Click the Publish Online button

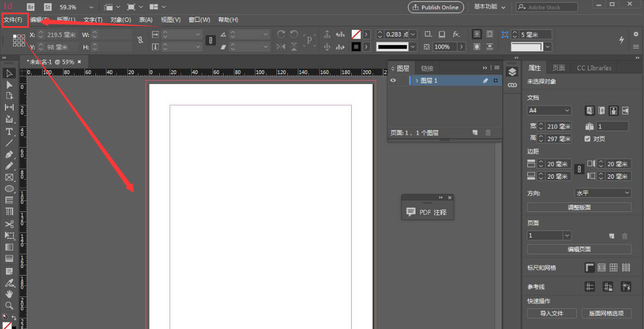pos(436,7)
